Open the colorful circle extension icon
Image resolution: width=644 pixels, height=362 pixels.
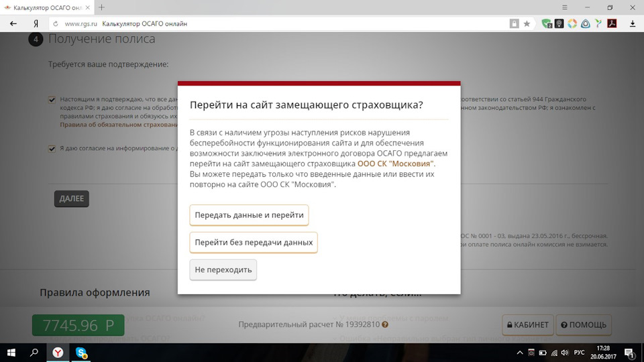pos(572,24)
